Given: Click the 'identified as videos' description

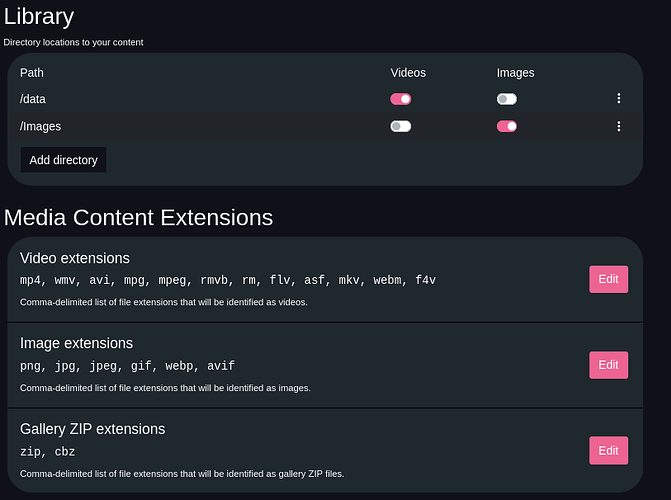Looking at the screenshot, I should pyautogui.click(x=163, y=302).
